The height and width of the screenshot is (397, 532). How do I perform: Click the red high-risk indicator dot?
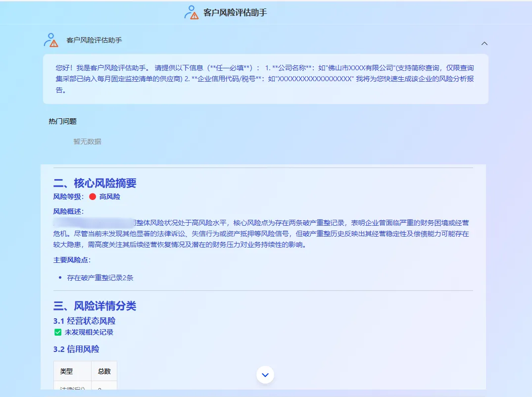pyautogui.click(x=93, y=197)
